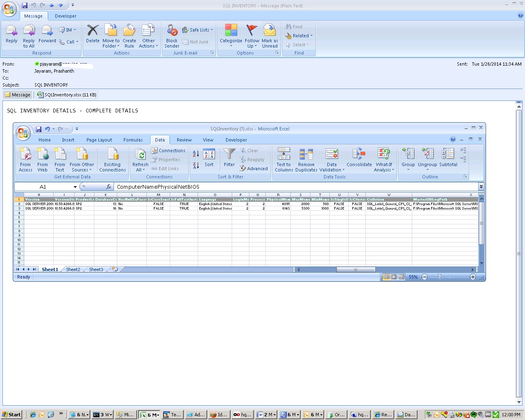Expand the Follow Up flag menu

(x=252, y=35)
